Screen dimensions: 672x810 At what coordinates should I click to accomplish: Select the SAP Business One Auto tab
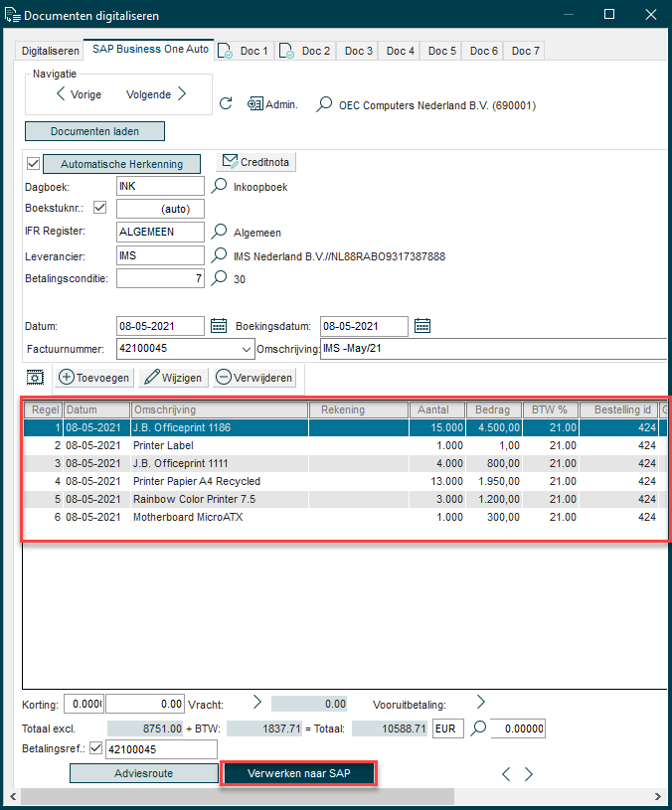point(149,50)
